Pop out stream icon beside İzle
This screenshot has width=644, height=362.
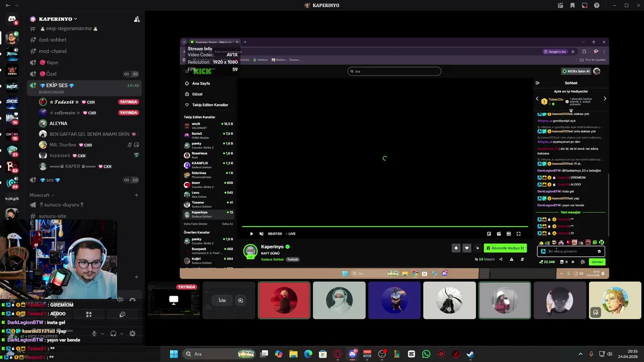click(240, 301)
